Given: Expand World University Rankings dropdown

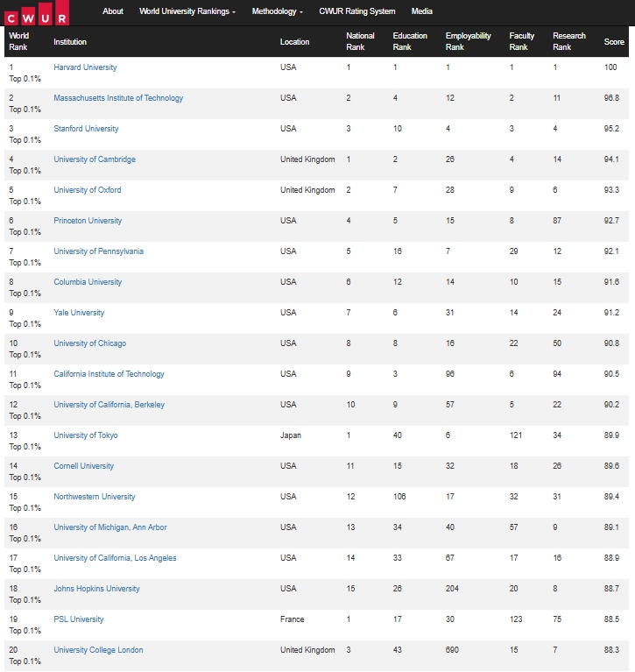Looking at the screenshot, I should click(187, 11).
